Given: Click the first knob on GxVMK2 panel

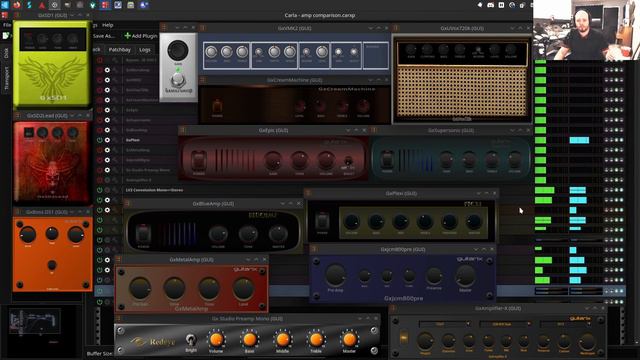Looking at the screenshot, I should pyautogui.click(x=211, y=52).
